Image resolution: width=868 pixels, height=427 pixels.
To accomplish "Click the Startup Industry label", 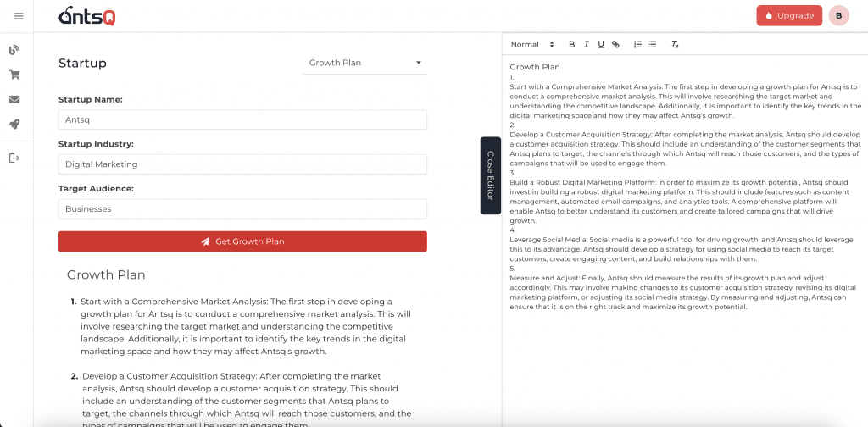I will click(x=97, y=144).
